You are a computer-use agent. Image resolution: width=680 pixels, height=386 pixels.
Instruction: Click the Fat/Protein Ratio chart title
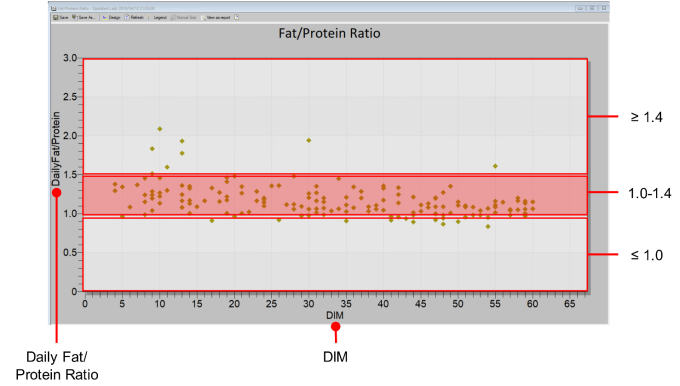(329, 33)
